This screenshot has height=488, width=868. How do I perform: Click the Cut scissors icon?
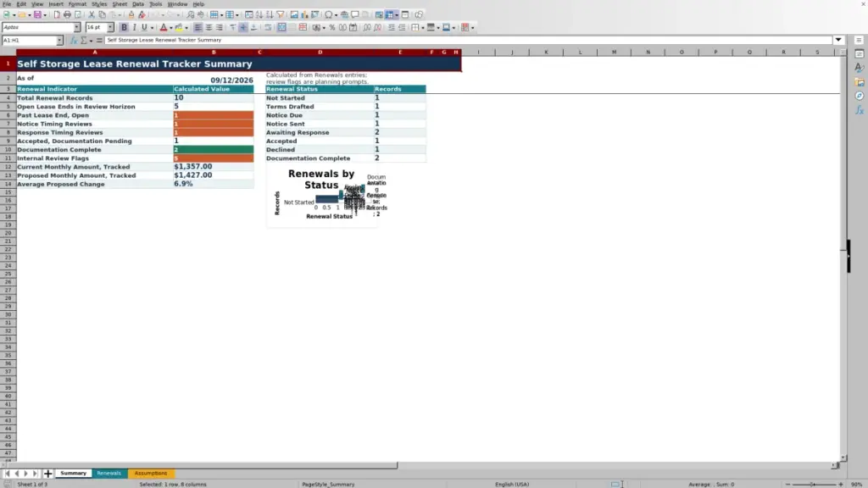coord(92,15)
